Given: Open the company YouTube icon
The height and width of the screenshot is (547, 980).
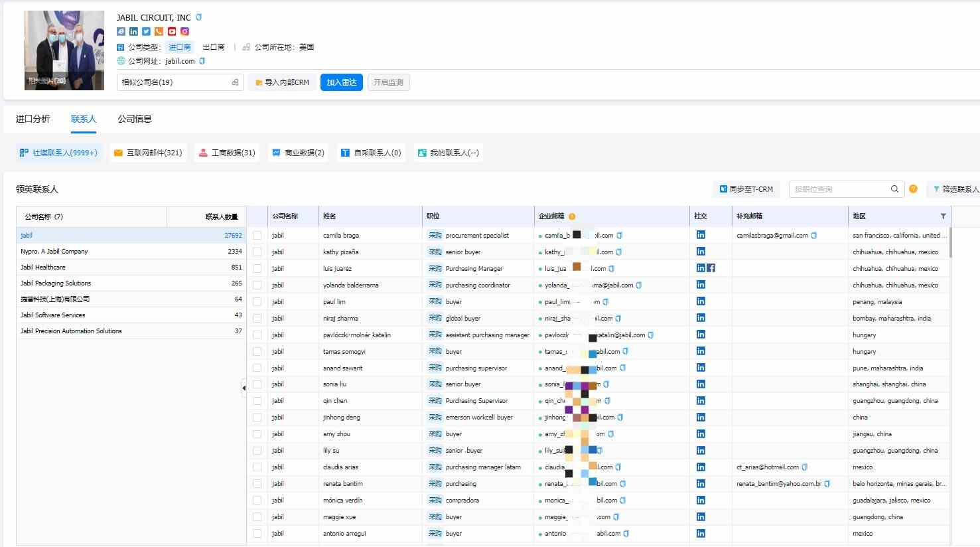Looking at the screenshot, I should point(172,31).
